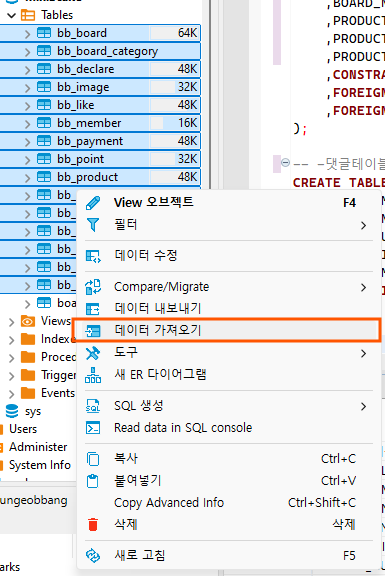385x576 pixels.
Task: Open the System Info node
Action: tap(40, 465)
